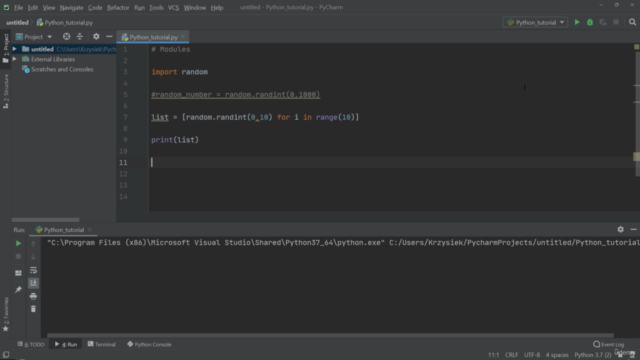
Task: Rerun Python_tutorial in Run panel
Action: (18, 243)
